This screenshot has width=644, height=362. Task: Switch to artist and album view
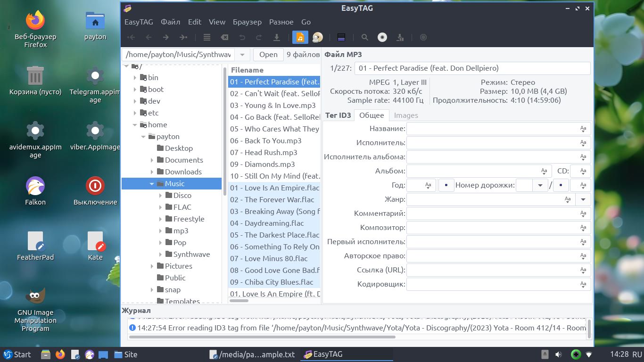[x=318, y=37]
